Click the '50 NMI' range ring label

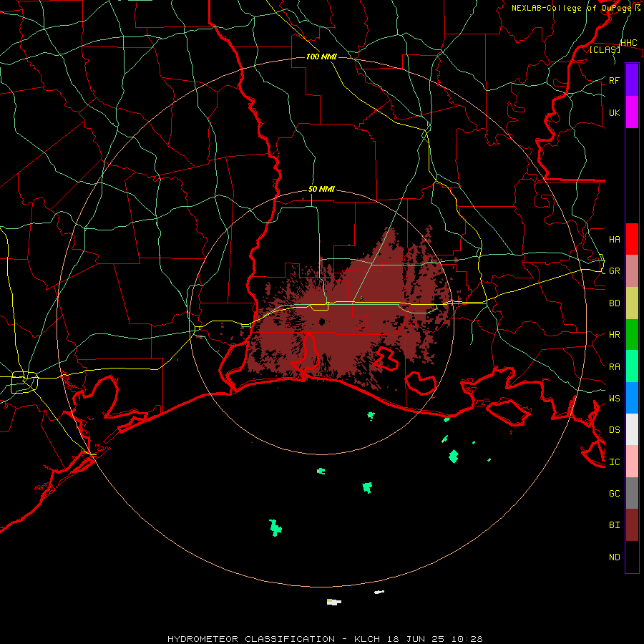321,189
